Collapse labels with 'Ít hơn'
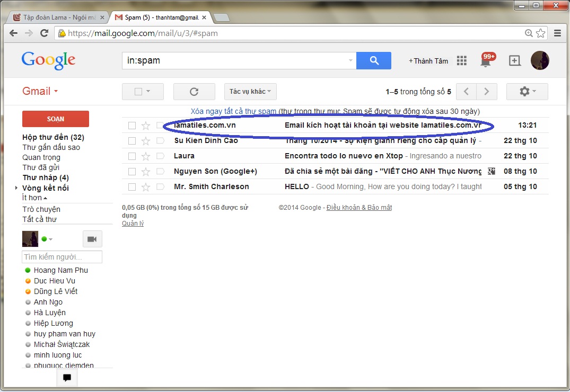This screenshot has height=392, width=570. [x=34, y=198]
